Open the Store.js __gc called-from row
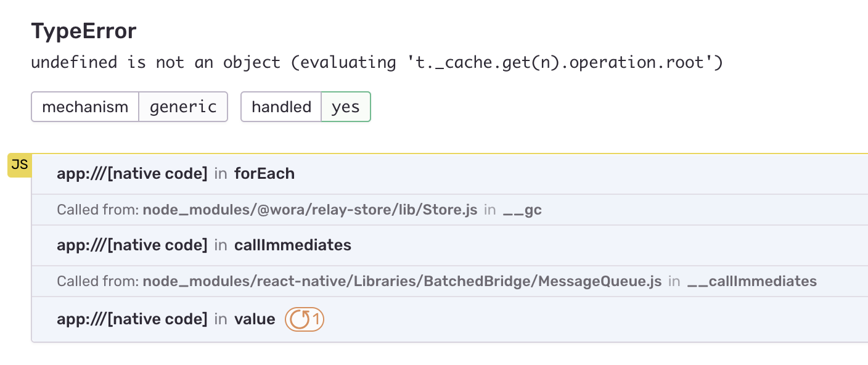This screenshot has height=365, width=868. pos(449,210)
